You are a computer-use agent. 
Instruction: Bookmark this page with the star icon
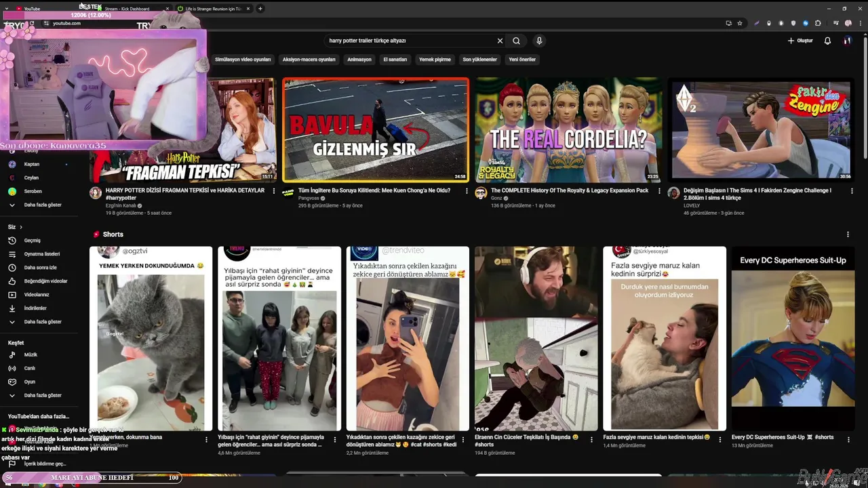[740, 23]
